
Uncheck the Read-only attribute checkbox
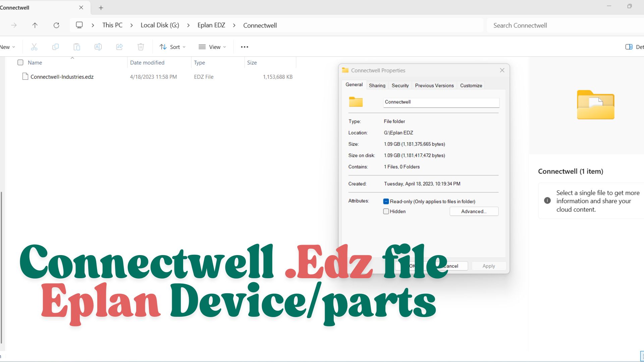(386, 201)
